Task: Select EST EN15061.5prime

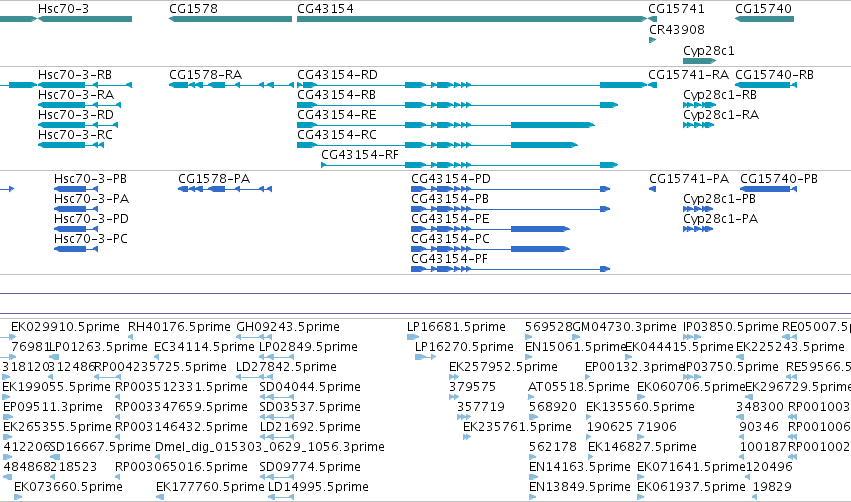Action: click(x=576, y=347)
